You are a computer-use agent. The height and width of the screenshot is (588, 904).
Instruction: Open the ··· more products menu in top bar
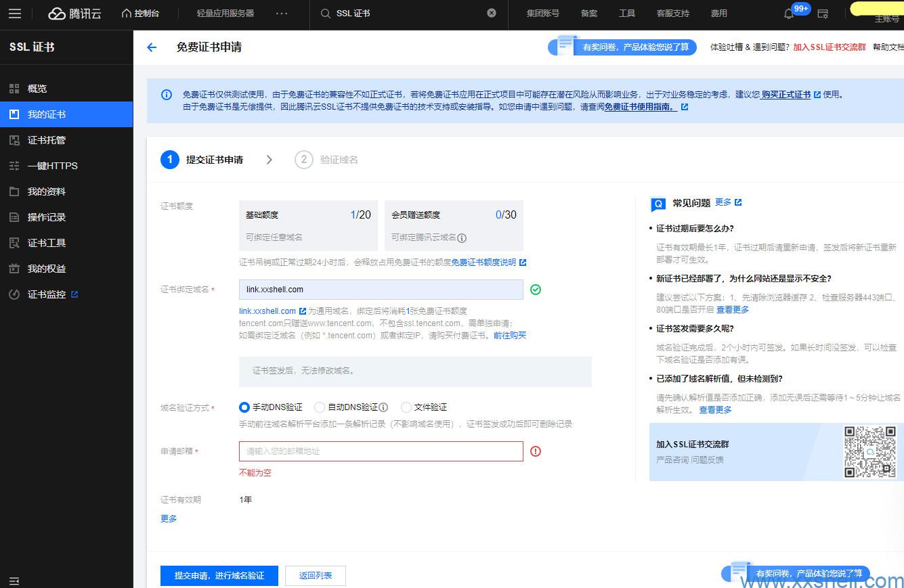click(x=282, y=14)
